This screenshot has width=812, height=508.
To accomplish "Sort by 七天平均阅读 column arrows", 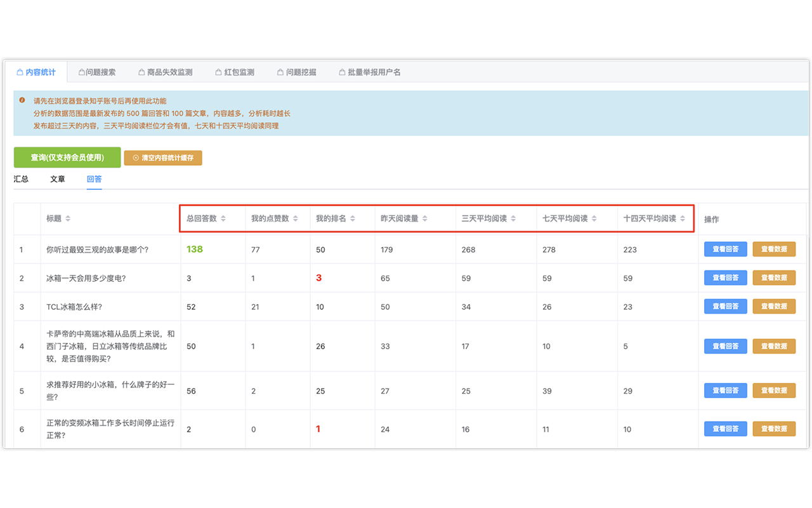I will tap(594, 218).
